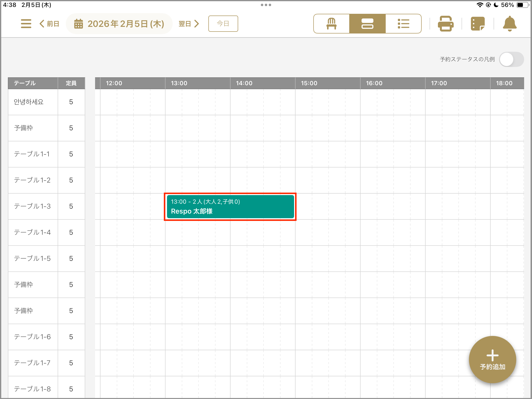Tap the three-dot multitasking indicator

266,5
